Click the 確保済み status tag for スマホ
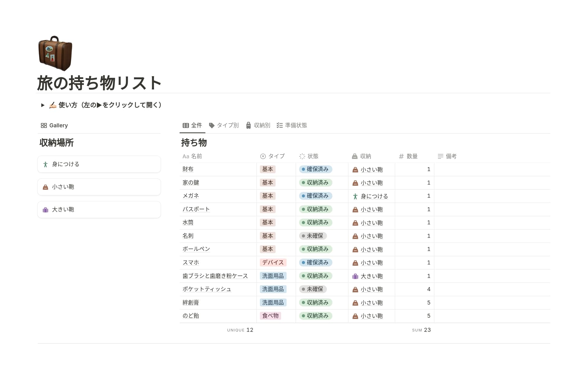 tap(315, 262)
